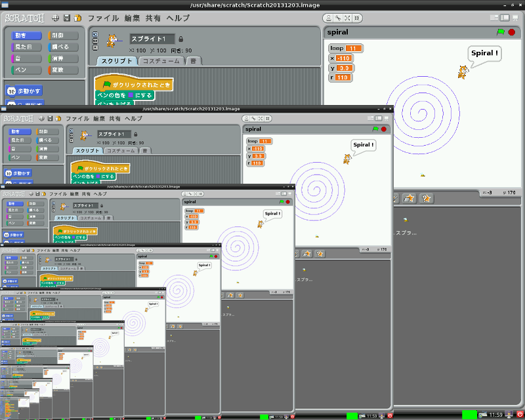Click the surprise sprite button in second Scratch window
The width and height of the screenshot is (525, 420).
320,254
